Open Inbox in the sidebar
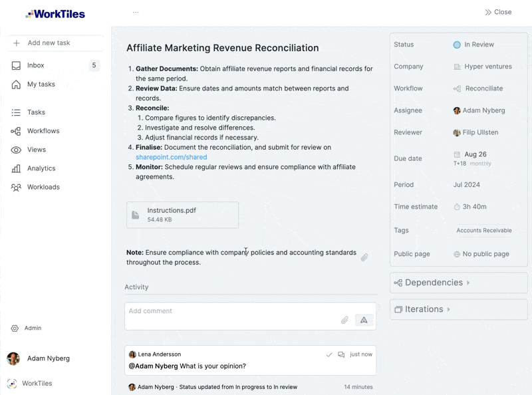This screenshot has width=532, height=395. pos(36,65)
